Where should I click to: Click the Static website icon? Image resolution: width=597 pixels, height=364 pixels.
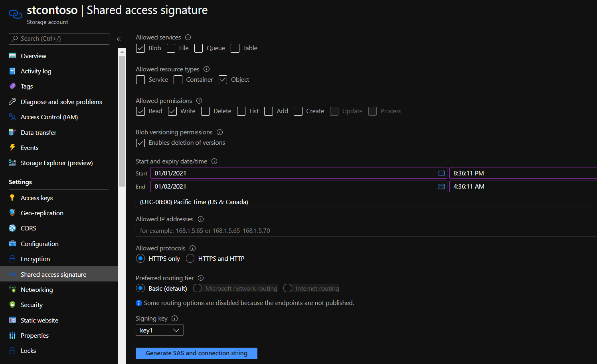[x=12, y=320]
